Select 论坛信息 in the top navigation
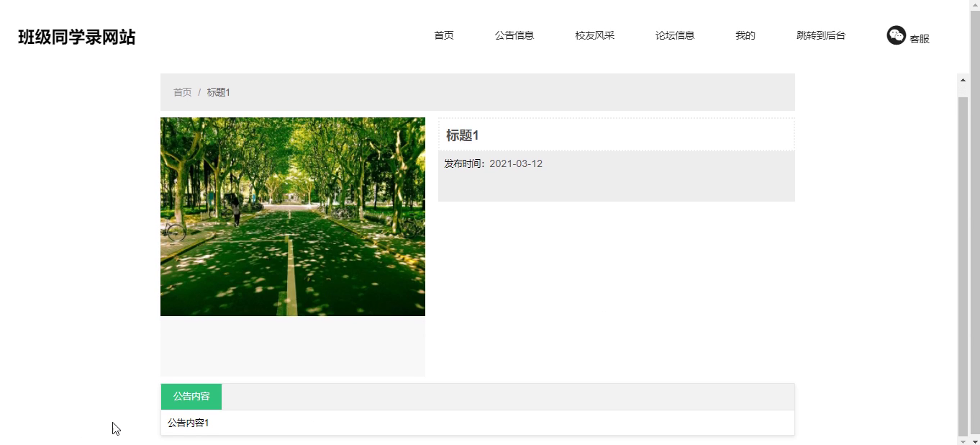The height and width of the screenshot is (445, 980). tap(675, 35)
